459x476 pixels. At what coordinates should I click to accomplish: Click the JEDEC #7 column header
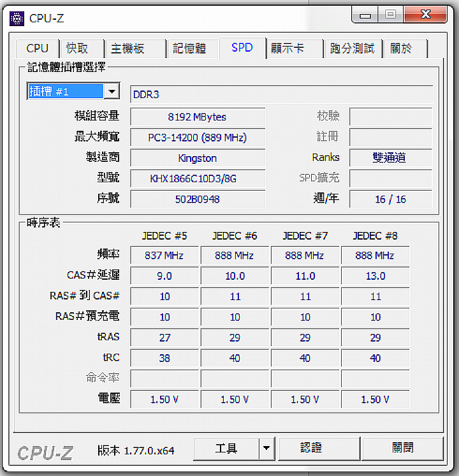(x=305, y=236)
